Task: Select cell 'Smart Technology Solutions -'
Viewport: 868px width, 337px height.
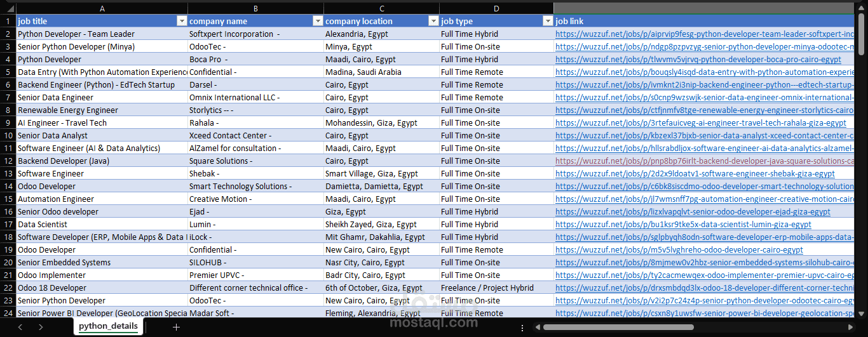Action: 255,186
